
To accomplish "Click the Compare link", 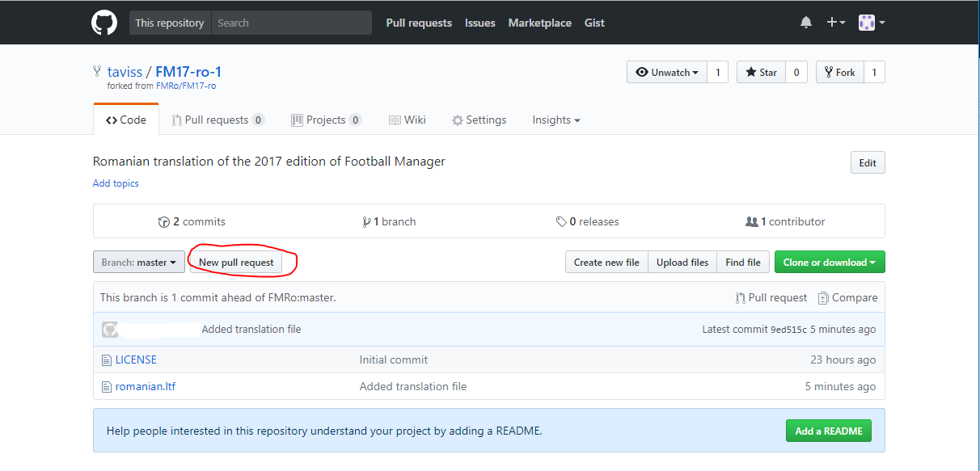I will point(847,297).
